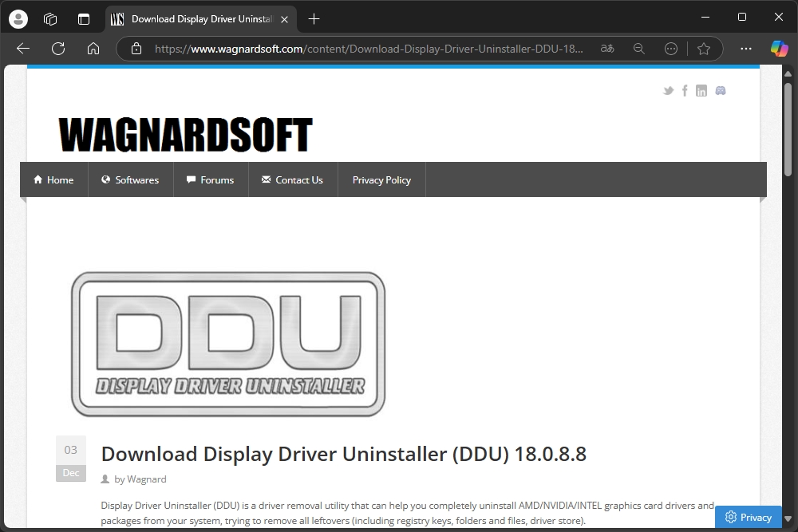Open the Privacy settings button
798x532 pixels.
(x=749, y=518)
